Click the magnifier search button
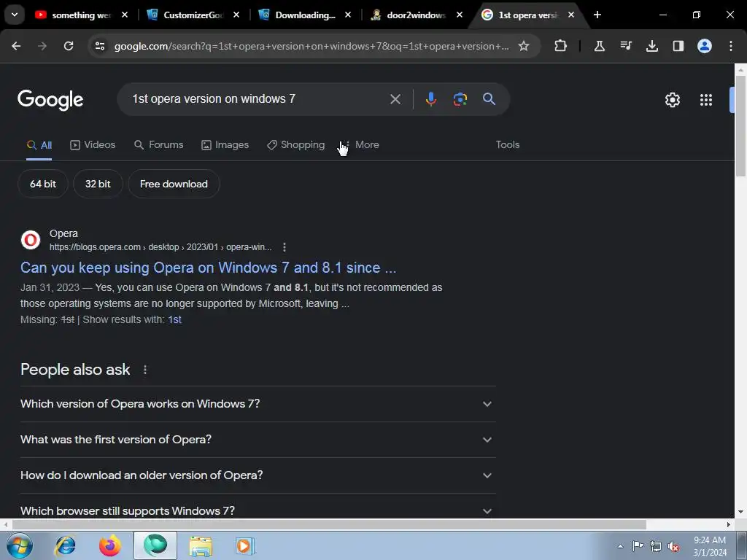Viewport: 747px width, 560px height. tap(489, 99)
